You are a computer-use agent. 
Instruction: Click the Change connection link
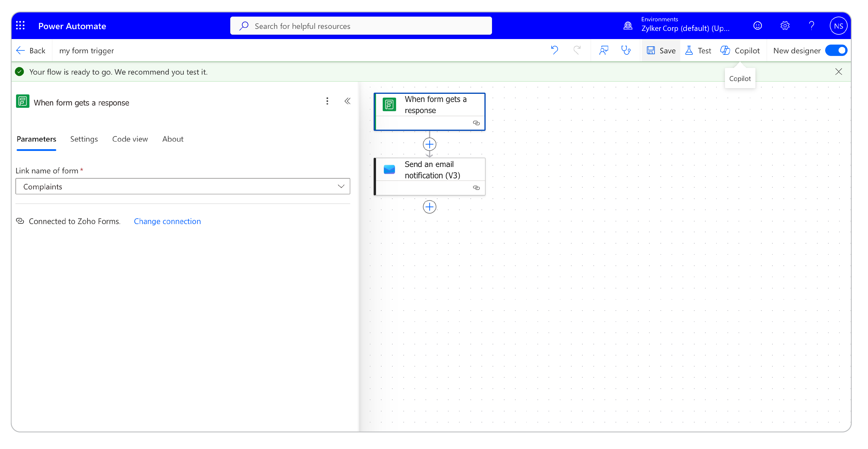[167, 221]
